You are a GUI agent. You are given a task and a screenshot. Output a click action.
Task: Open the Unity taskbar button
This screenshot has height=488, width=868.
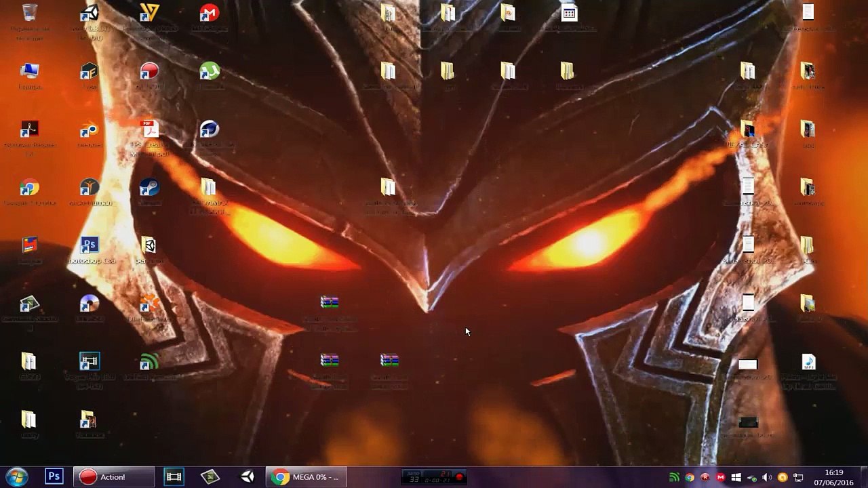248,476
